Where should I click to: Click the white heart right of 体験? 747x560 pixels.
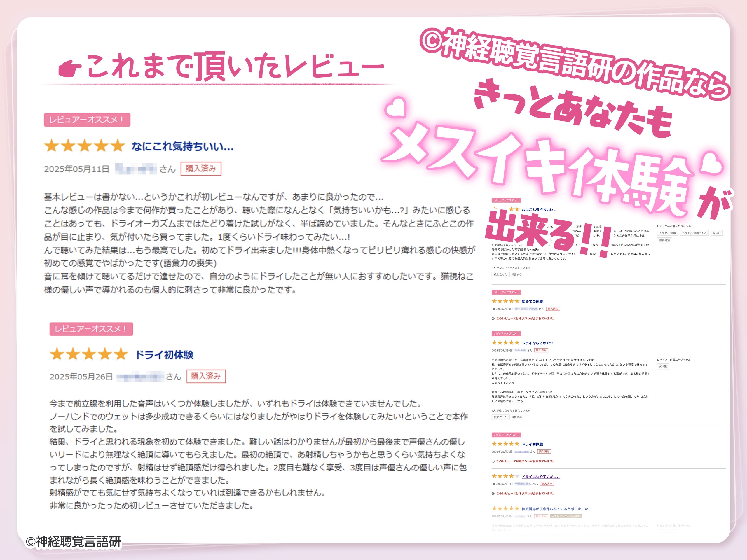click(x=712, y=164)
